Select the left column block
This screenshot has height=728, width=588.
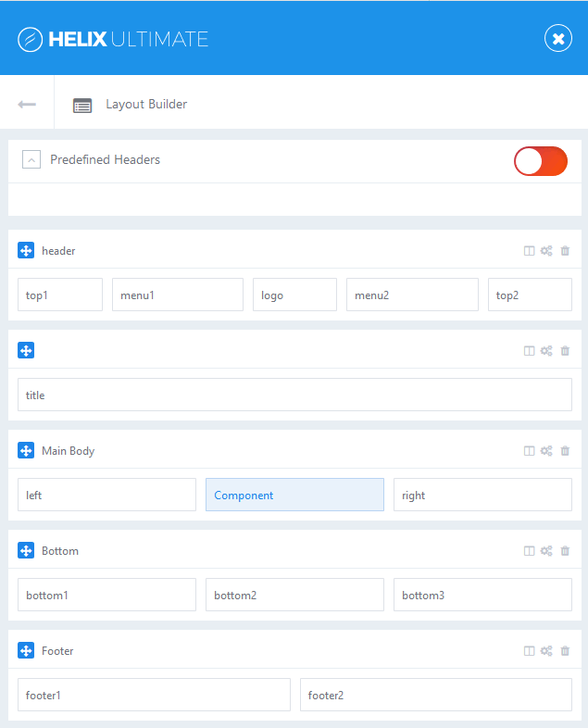(106, 495)
